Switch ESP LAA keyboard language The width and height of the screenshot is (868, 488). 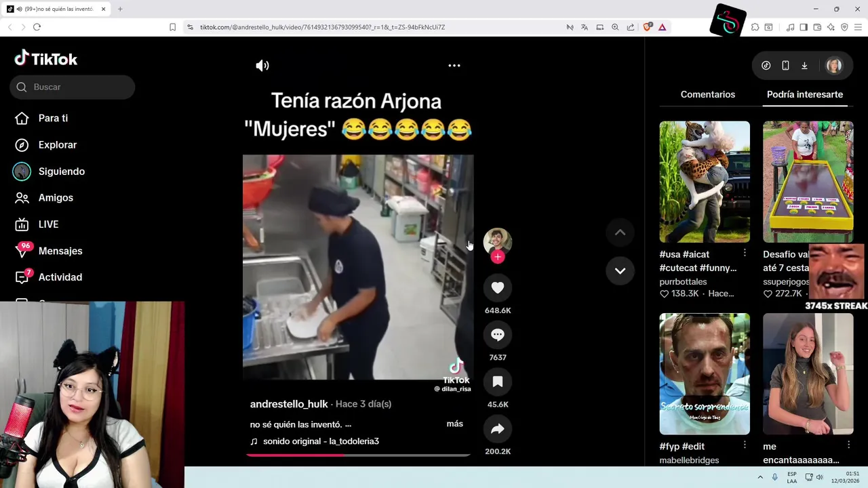click(792, 477)
